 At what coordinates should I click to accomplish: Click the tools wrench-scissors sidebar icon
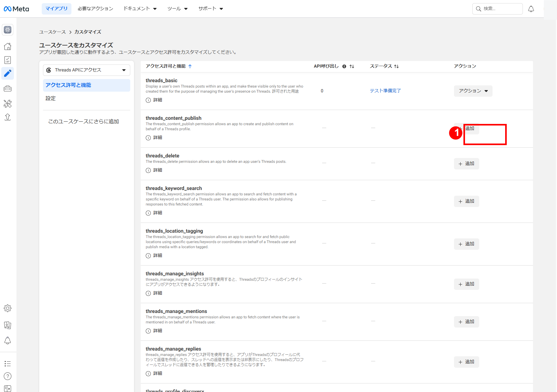(x=8, y=103)
